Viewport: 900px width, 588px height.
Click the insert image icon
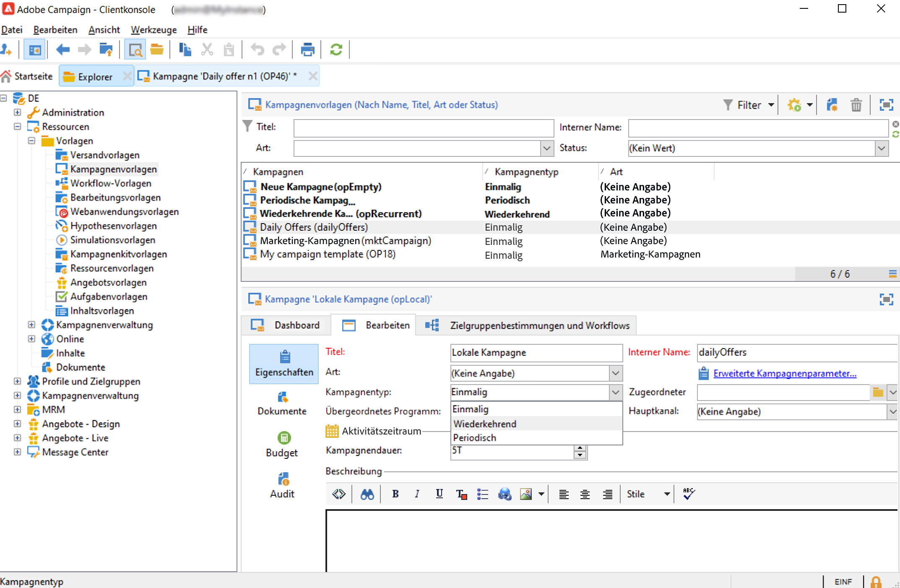(525, 494)
